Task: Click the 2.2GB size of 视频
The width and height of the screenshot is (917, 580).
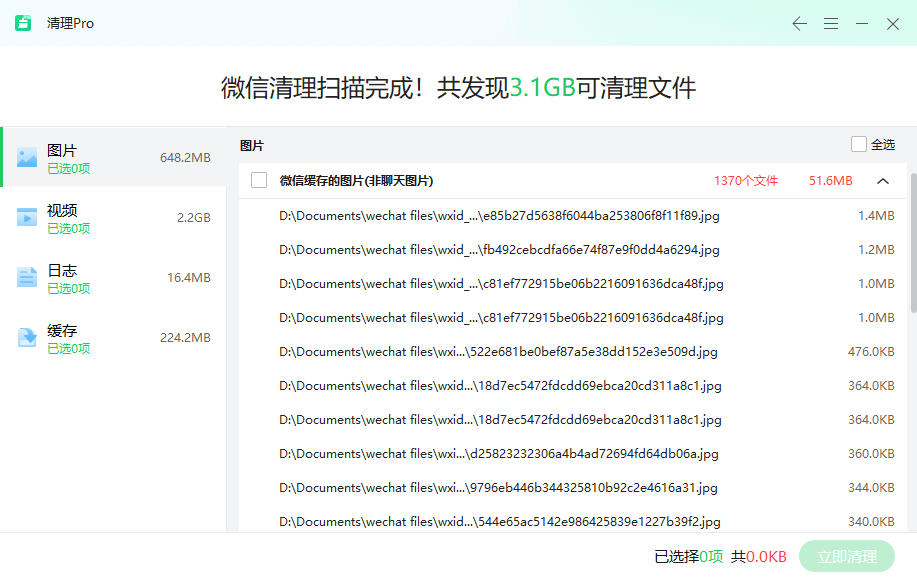Action: coord(194,218)
